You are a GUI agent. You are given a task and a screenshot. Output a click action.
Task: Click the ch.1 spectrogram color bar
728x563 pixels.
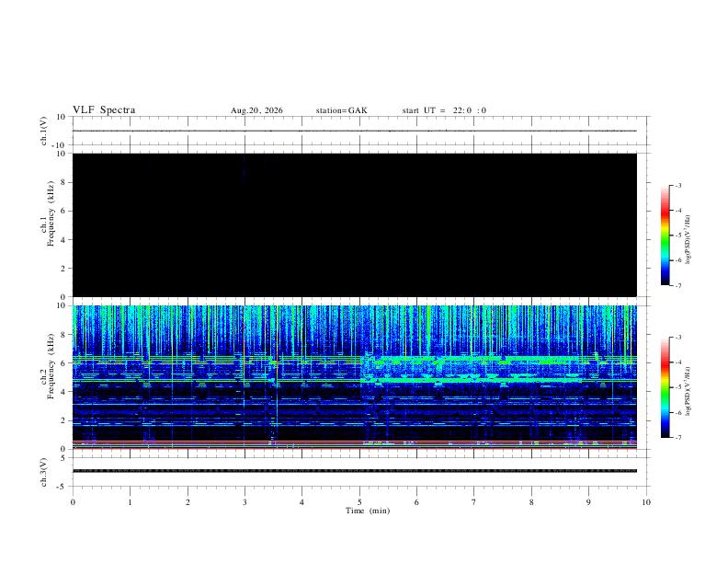665,236
